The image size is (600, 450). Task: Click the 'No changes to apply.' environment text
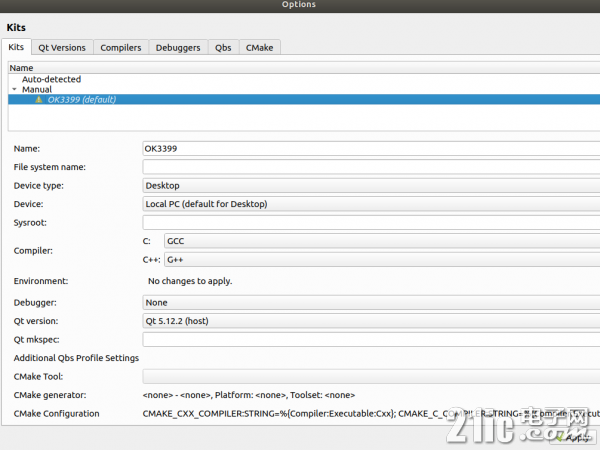click(190, 281)
